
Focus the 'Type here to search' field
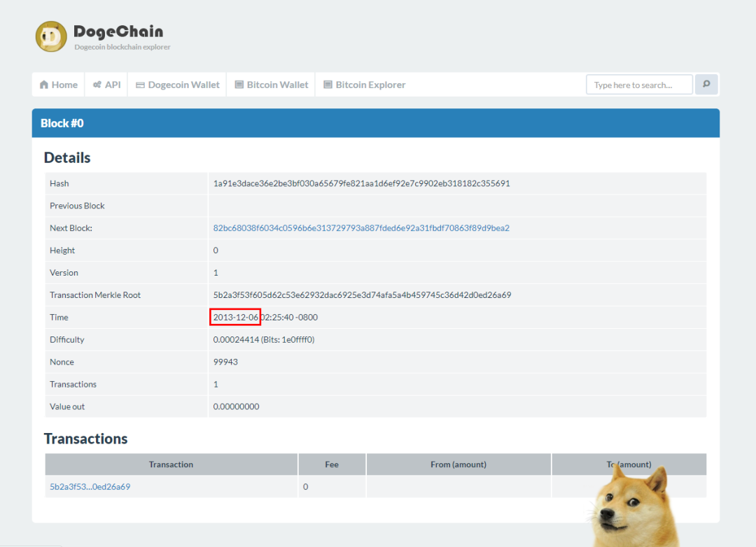click(x=639, y=85)
